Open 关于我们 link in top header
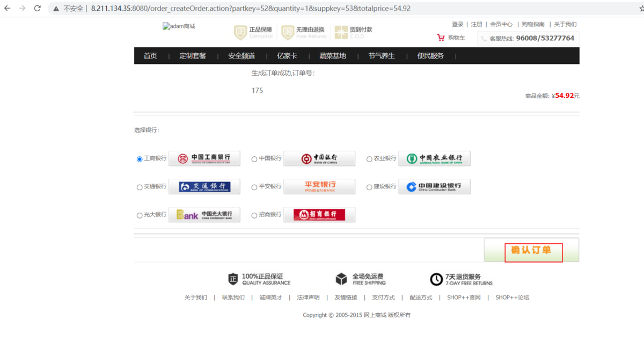 (x=566, y=24)
